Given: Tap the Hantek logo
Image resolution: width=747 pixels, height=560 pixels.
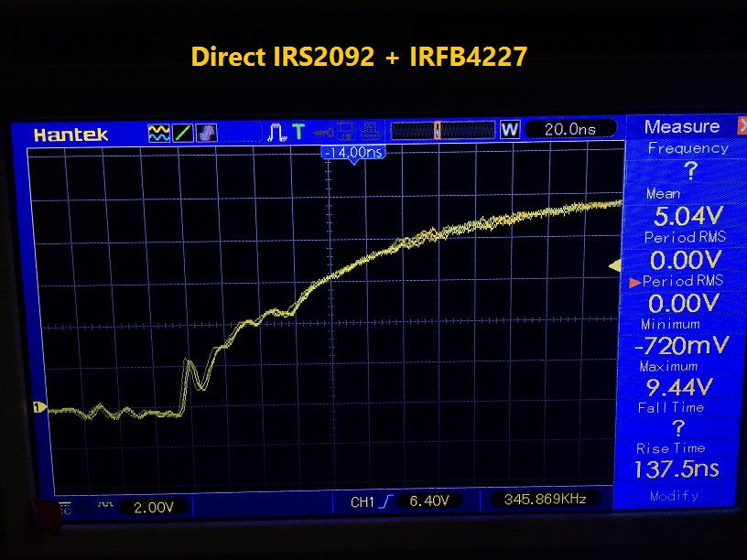Looking at the screenshot, I should click(x=70, y=135).
